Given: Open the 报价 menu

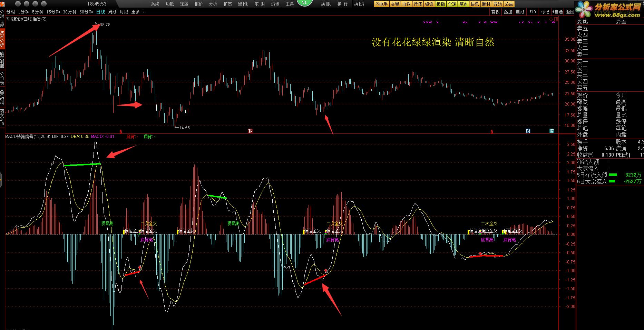Looking at the screenshot, I should click(199, 4).
